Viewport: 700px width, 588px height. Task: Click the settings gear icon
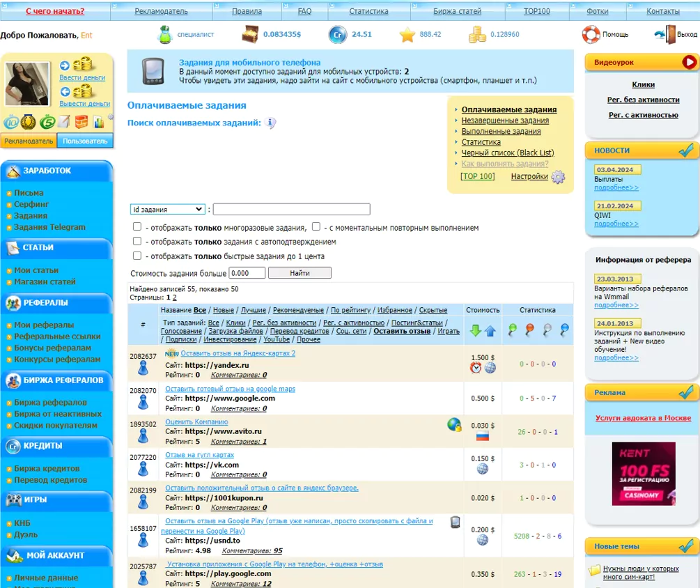pos(558,177)
